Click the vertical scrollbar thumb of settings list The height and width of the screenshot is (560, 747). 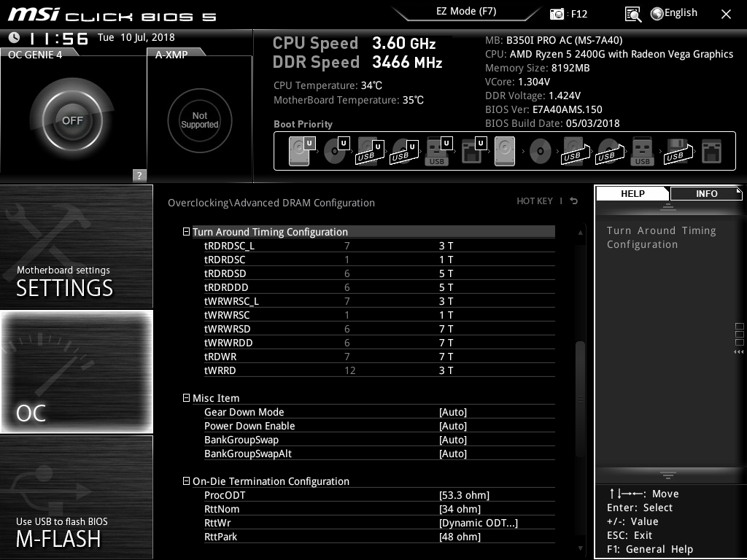tap(580, 400)
